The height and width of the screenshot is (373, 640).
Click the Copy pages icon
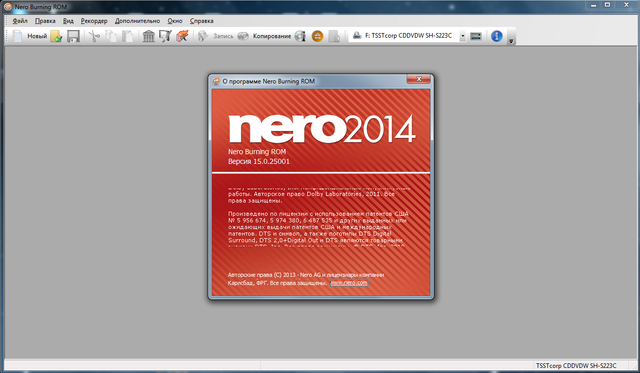[x=111, y=36]
